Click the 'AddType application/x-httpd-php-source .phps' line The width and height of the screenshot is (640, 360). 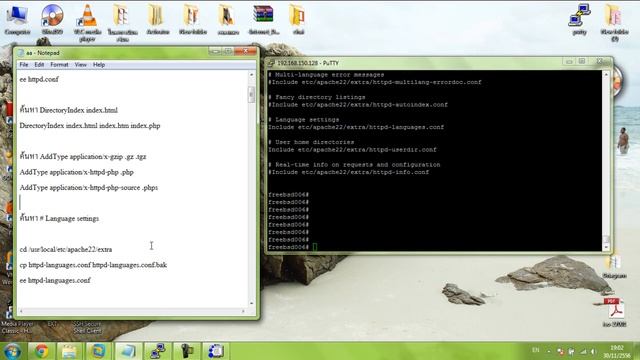89,188
